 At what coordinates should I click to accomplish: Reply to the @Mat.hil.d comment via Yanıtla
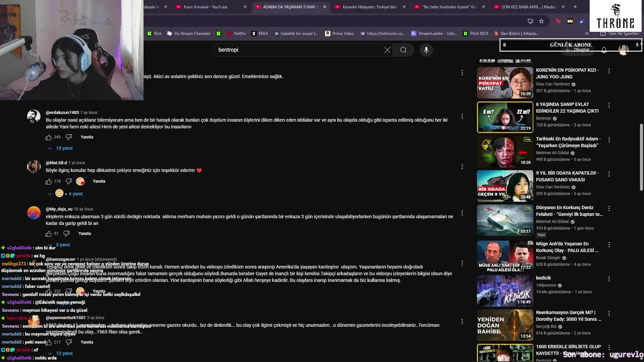click(x=99, y=182)
